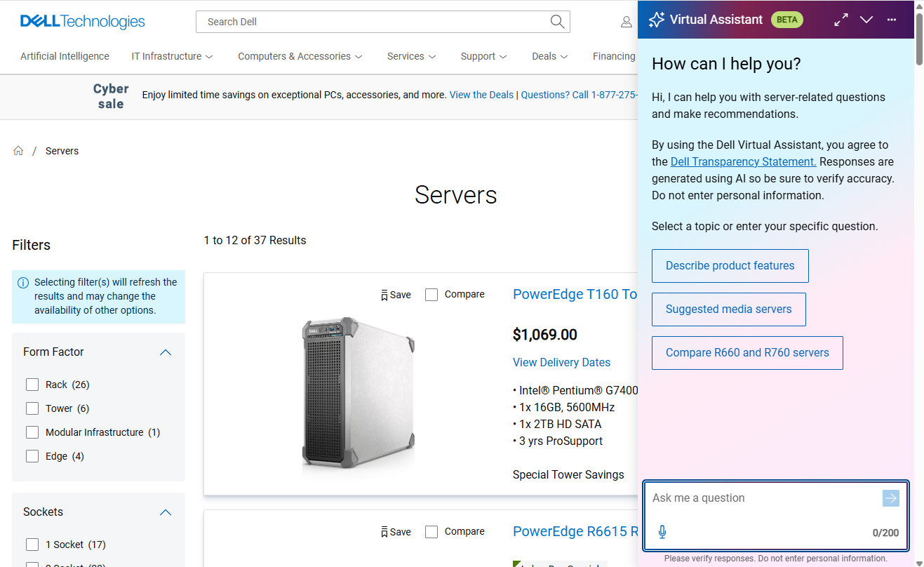Open the Computers & Accessories menu
The width and height of the screenshot is (924, 567).
[x=300, y=56]
